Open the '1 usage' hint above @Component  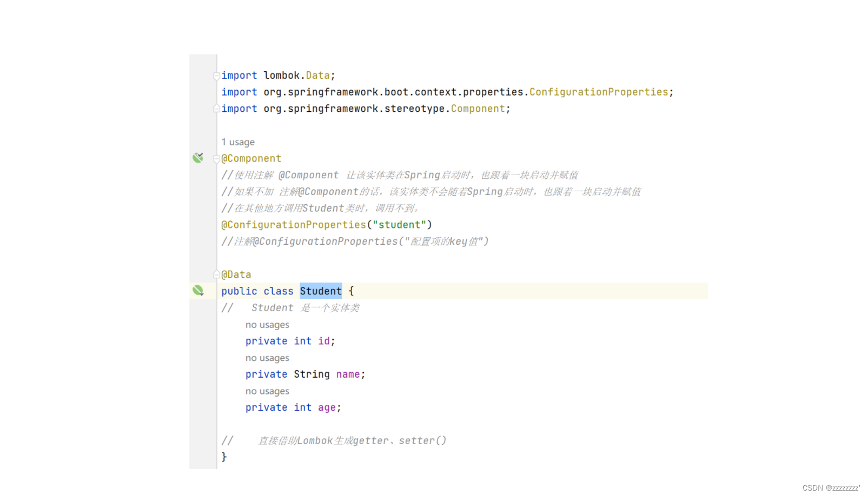[238, 142]
